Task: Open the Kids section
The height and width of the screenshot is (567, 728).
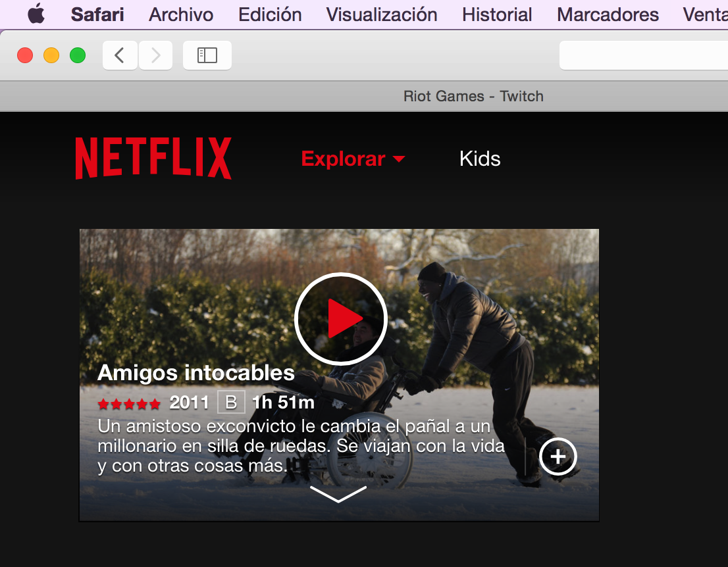Action: pos(480,159)
